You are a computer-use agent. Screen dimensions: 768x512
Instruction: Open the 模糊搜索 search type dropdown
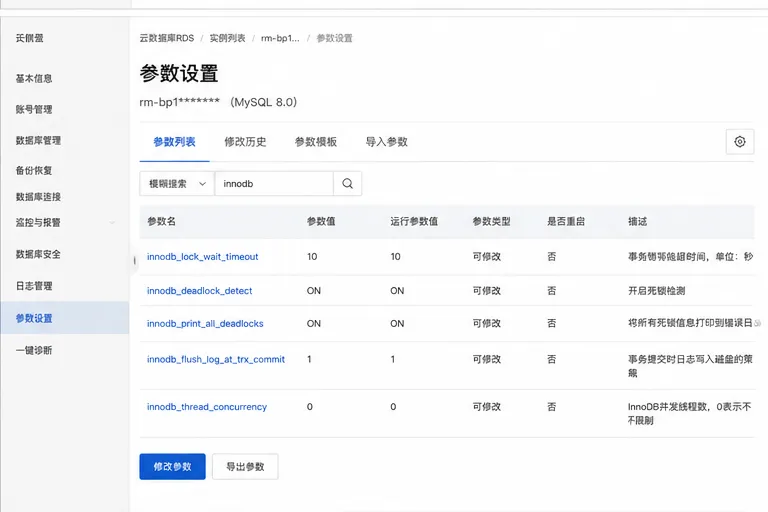pos(177,184)
